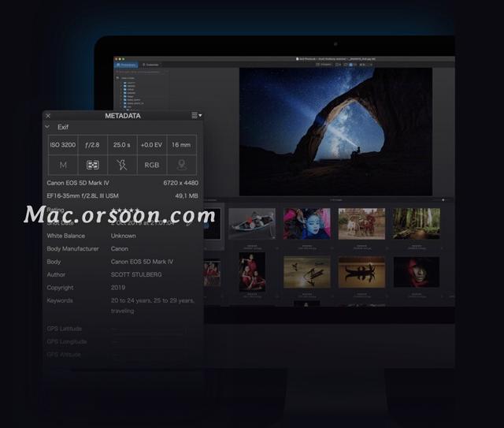Select the forest path thumbnail
This screenshot has width=504, height=428.
[x=417, y=224]
